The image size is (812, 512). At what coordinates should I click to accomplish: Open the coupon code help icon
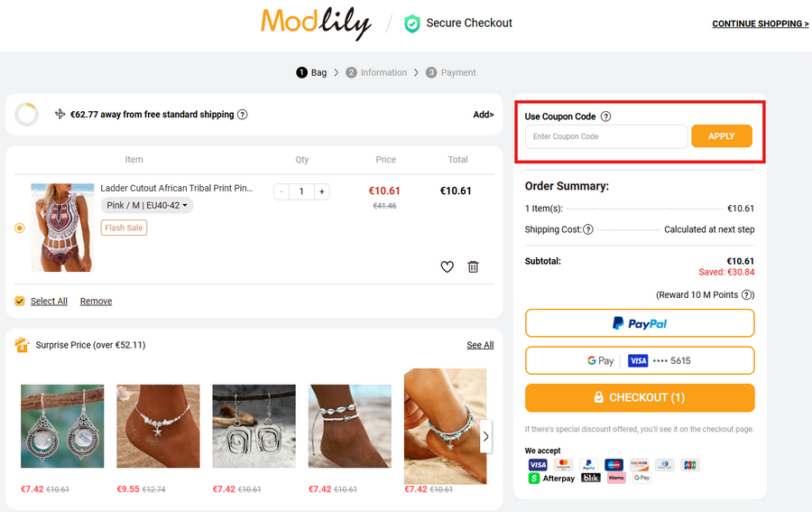[x=605, y=116]
